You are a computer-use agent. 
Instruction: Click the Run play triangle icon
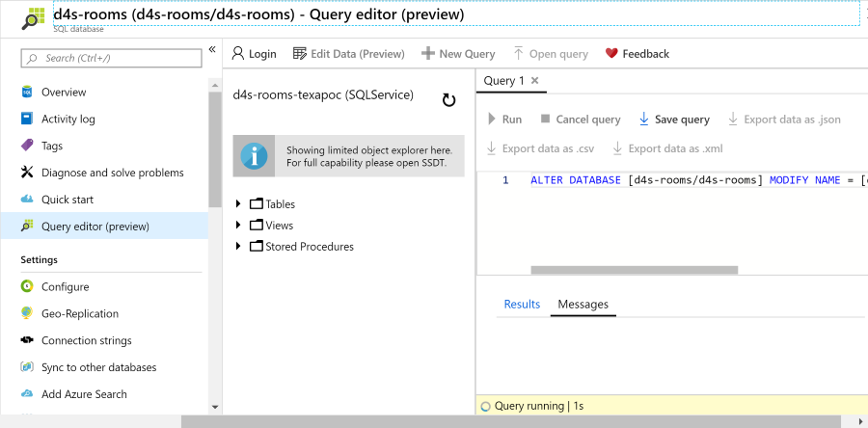492,119
